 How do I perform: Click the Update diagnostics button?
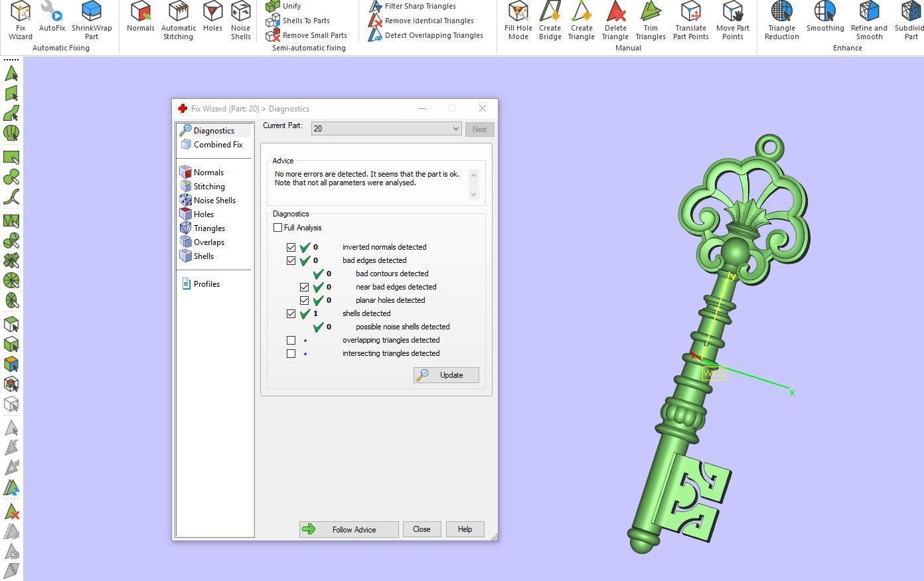click(446, 375)
